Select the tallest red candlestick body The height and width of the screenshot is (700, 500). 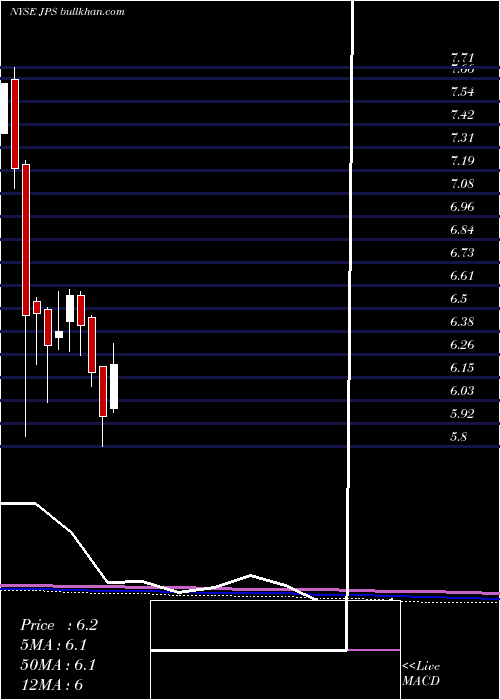[x=26, y=240]
